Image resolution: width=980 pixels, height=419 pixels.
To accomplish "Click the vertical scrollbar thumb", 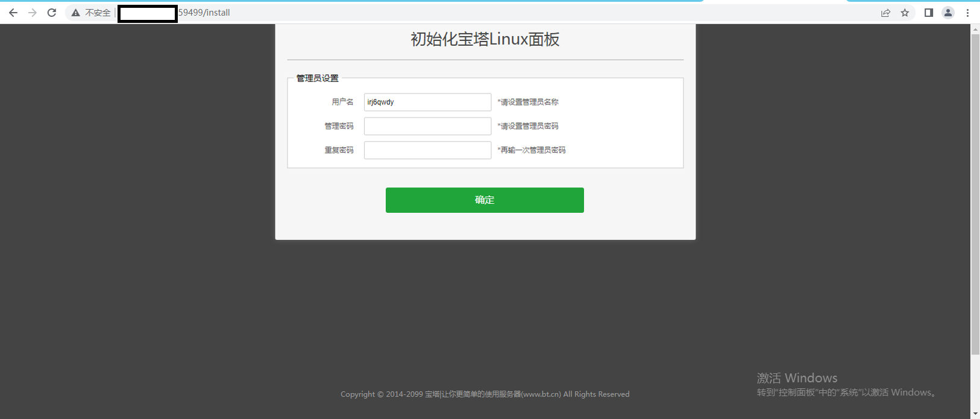I will tap(975, 193).
